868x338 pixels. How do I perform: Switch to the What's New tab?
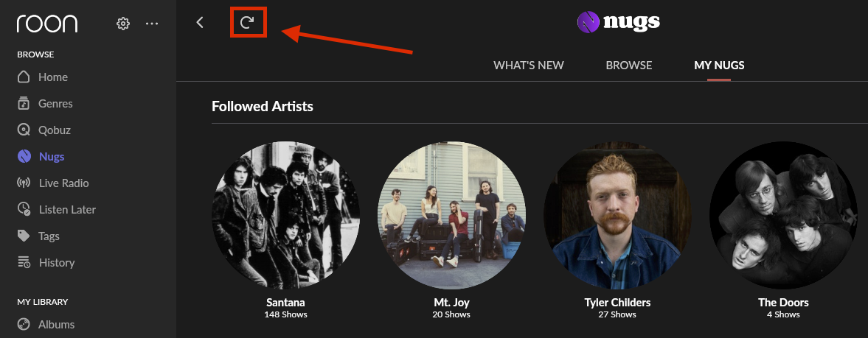pos(528,65)
